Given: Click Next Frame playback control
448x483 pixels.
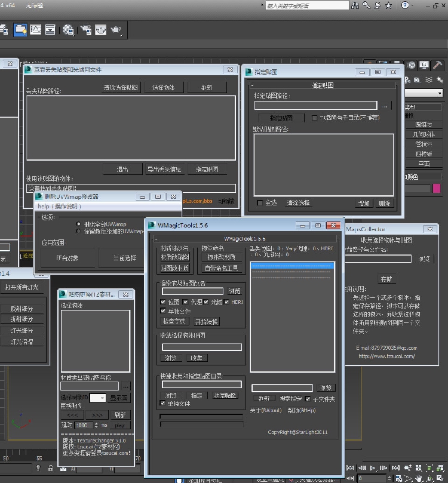Looking at the screenshot, I should pyautogui.click(x=383, y=468).
